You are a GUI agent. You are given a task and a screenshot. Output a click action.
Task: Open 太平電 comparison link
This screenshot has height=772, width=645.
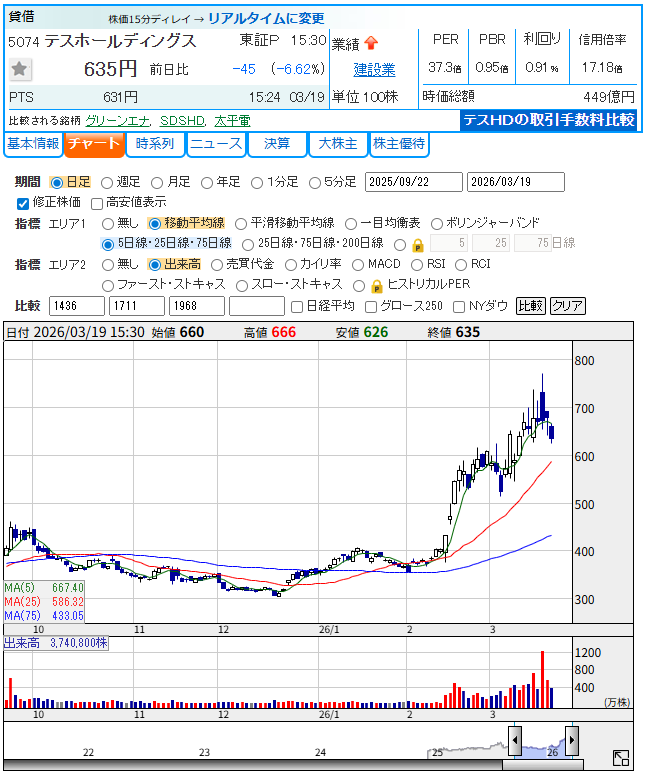point(232,121)
